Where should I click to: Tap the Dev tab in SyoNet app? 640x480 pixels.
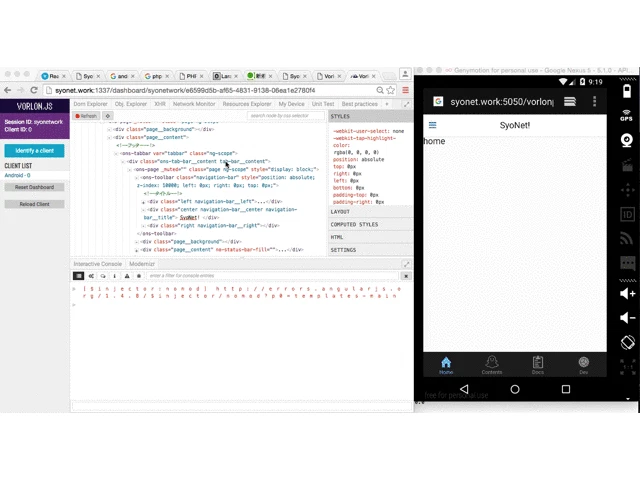click(x=584, y=365)
